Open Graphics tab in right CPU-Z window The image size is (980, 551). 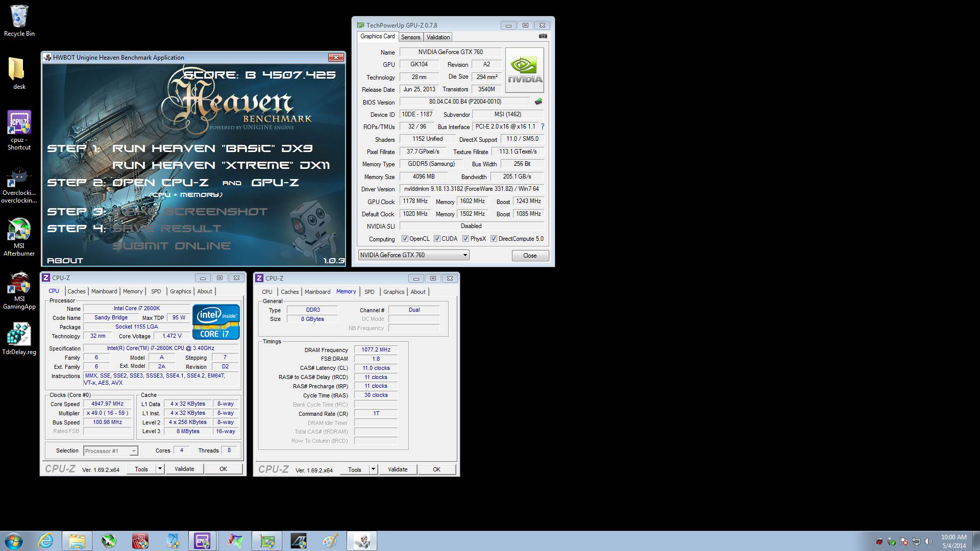(x=394, y=292)
